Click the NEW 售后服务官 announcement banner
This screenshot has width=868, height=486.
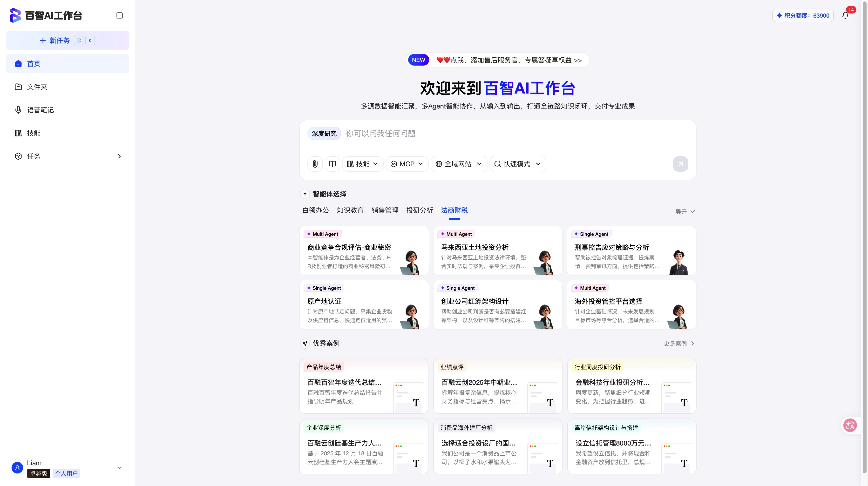tap(498, 60)
